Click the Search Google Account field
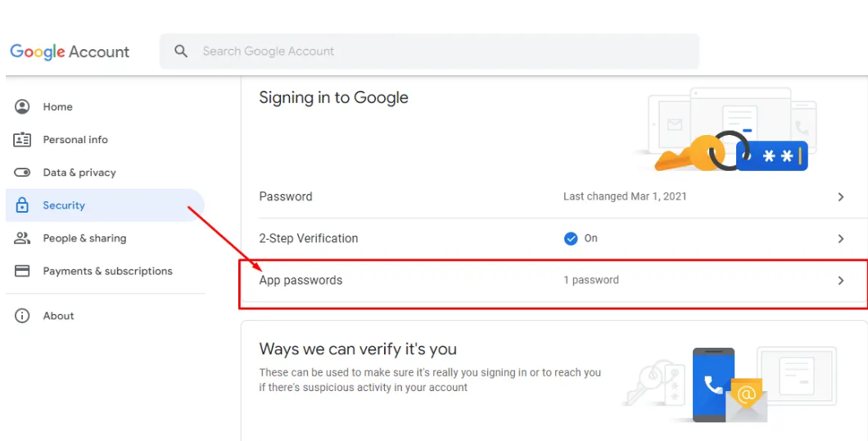This screenshot has height=441, width=868. [x=442, y=52]
